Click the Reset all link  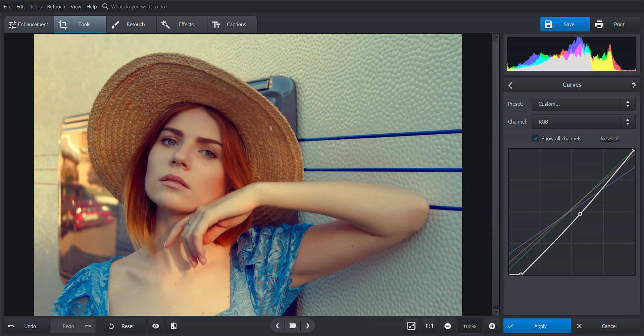point(609,138)
